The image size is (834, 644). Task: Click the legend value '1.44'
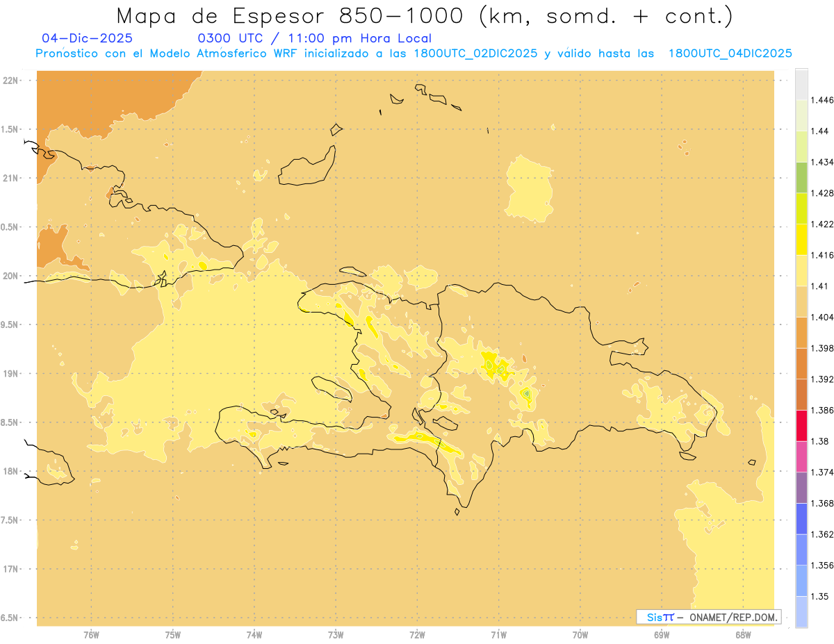pyautogui.click(x=819, y=131)
